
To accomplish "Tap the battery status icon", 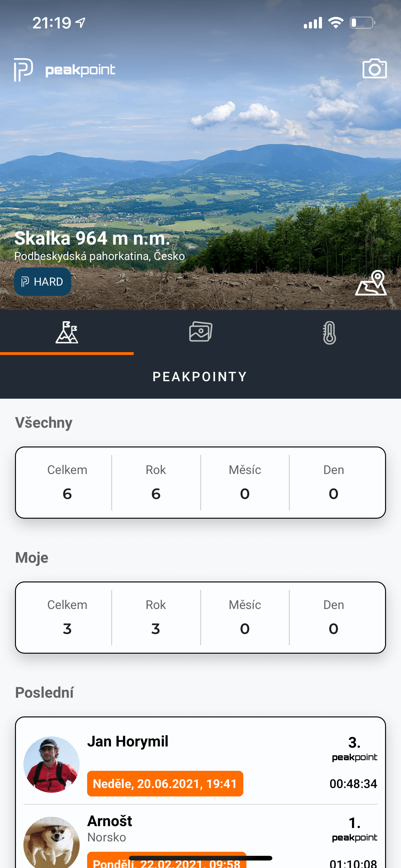I will [x=362, y=23].
